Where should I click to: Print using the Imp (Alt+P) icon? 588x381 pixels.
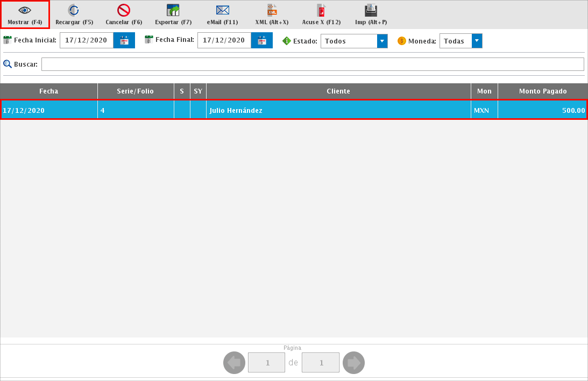pos(371,11)
